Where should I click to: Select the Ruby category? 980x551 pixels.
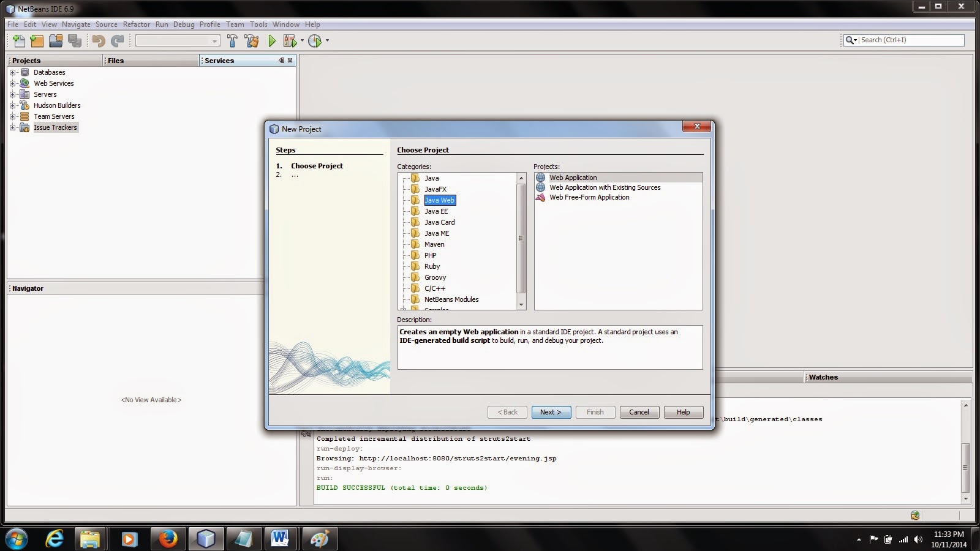[x=432, y=266]
